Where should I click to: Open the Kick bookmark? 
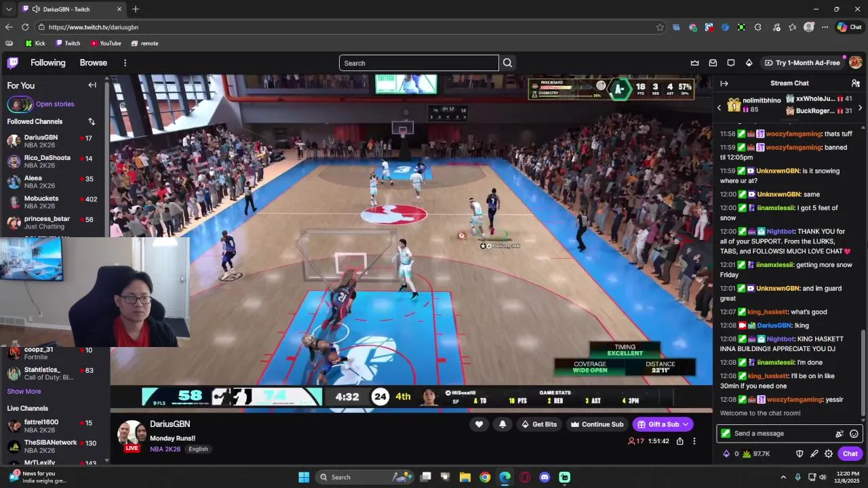click(35, 43)
